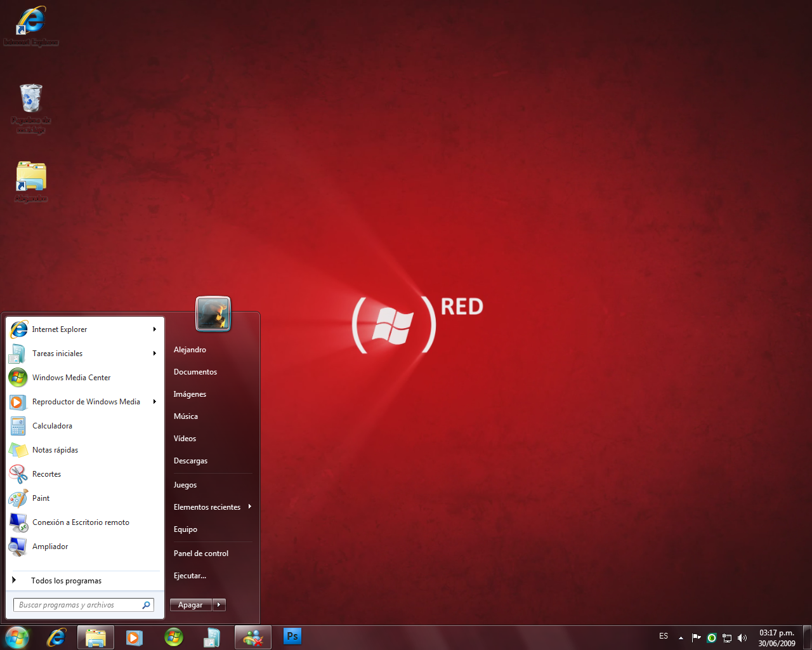Click the Apagar shutdown button
Viewport: 812px width, 650px height.
[190, 604]
